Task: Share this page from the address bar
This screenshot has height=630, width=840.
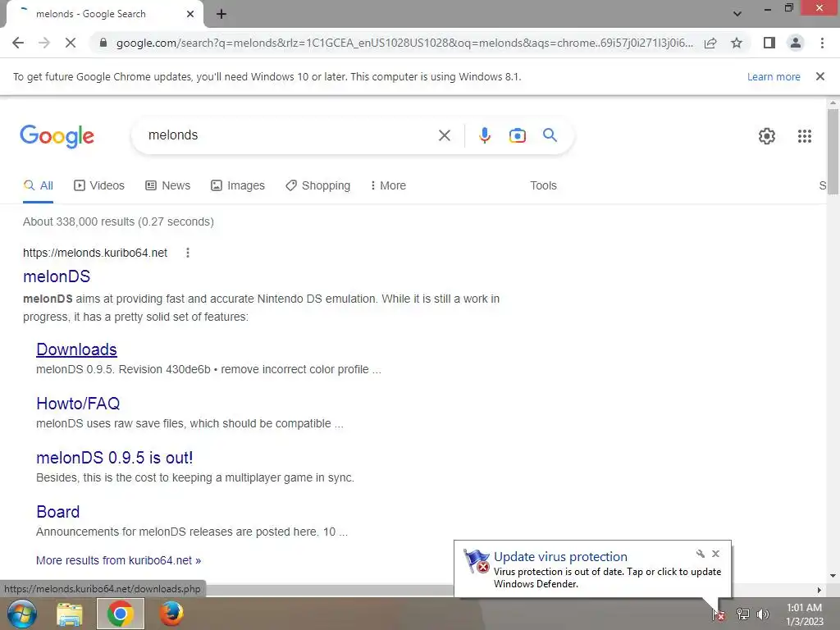Action: [x=710, y=43]
